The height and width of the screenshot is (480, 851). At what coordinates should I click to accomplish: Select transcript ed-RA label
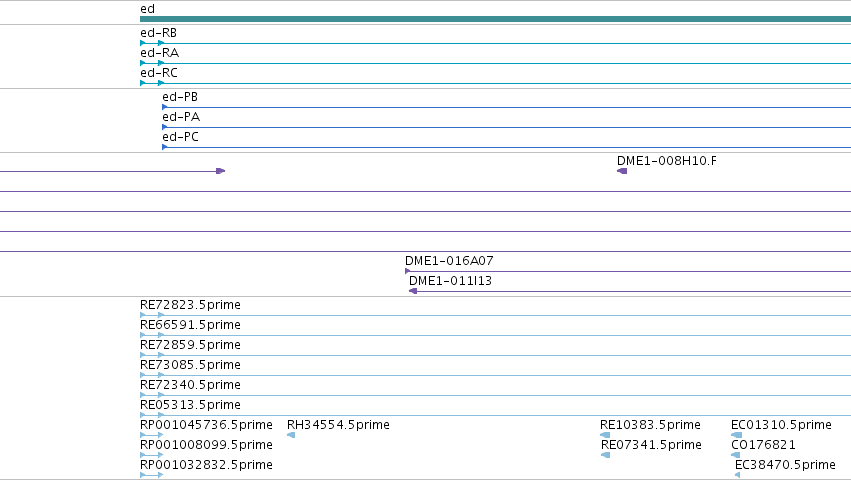(x=160, y=53)
